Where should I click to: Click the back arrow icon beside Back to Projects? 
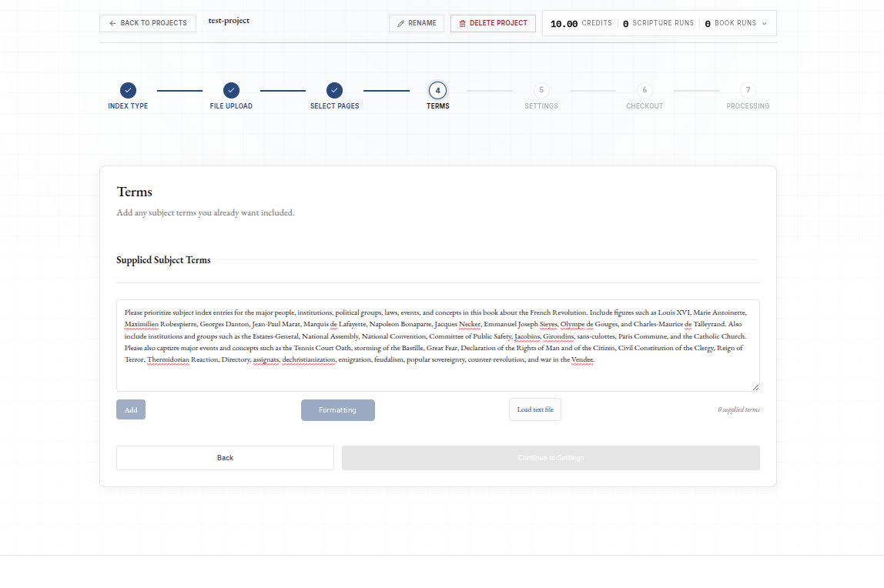(112, 23)
